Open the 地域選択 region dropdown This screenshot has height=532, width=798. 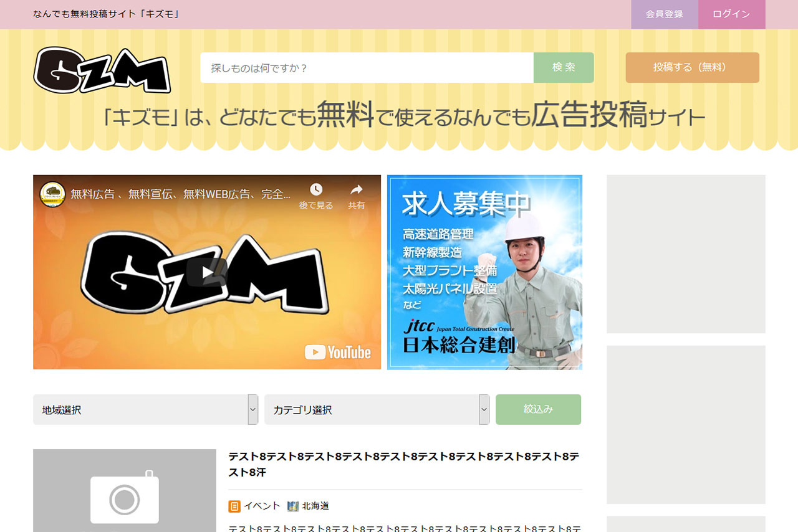point(145,410)
